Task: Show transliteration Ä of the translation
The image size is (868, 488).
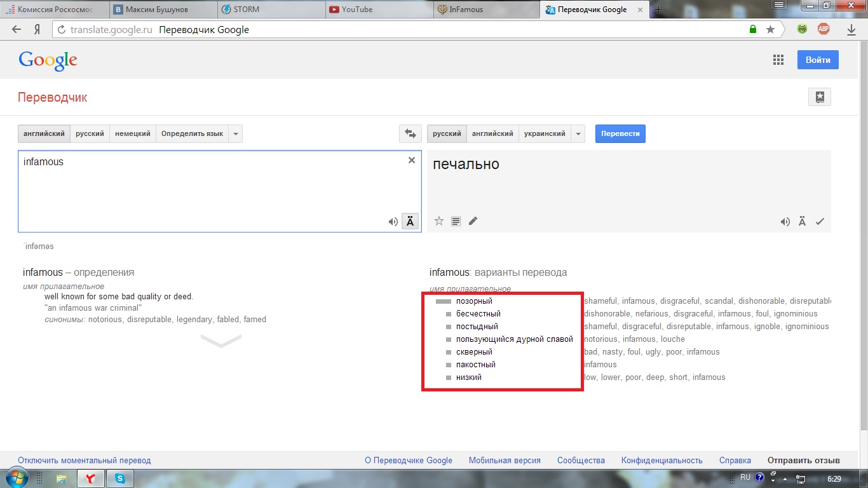Action: [x=803, y=221]
